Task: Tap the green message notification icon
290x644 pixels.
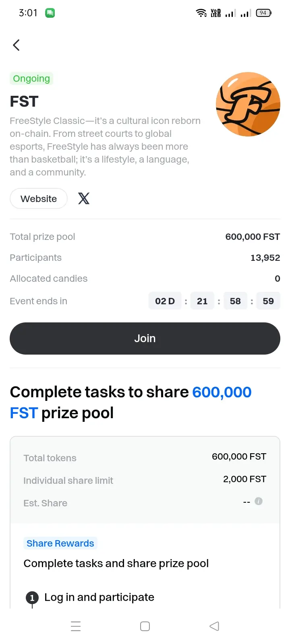Action: (50, 13)
